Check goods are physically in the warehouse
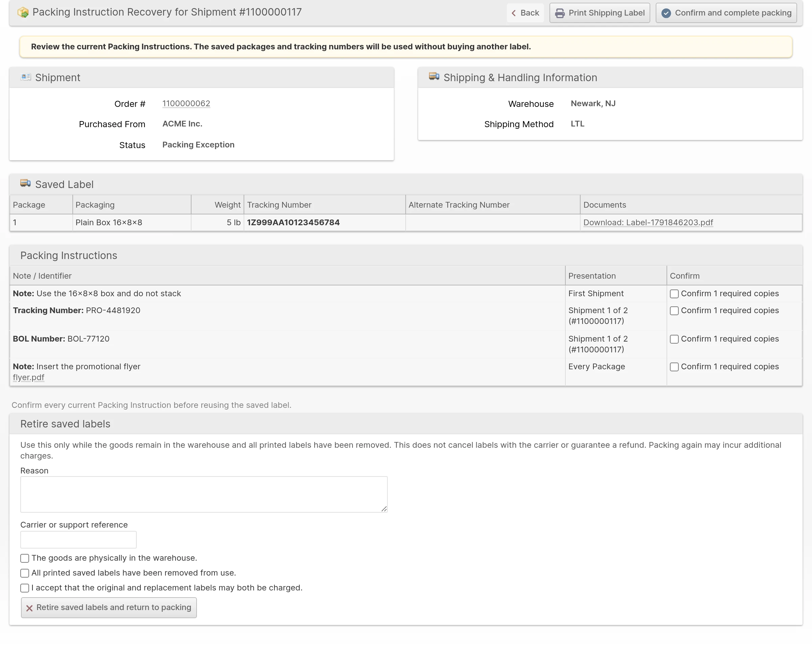Viewport: 812px width, 652px height. tap(25, 558)
